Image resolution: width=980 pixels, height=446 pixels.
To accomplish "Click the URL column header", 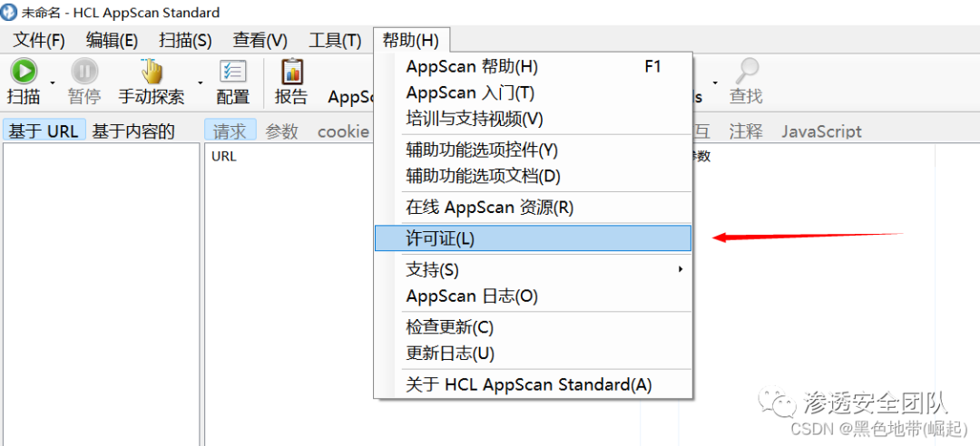I will (224, 157).
